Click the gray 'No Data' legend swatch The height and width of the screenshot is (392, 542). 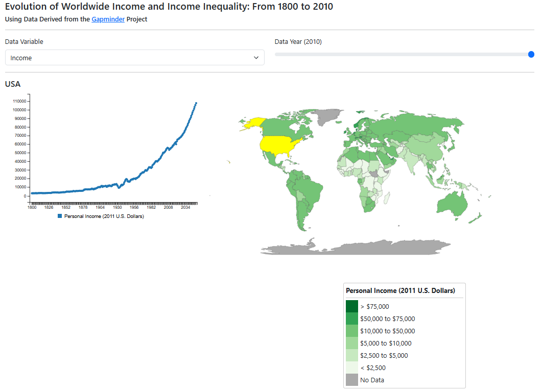[351, 380]
